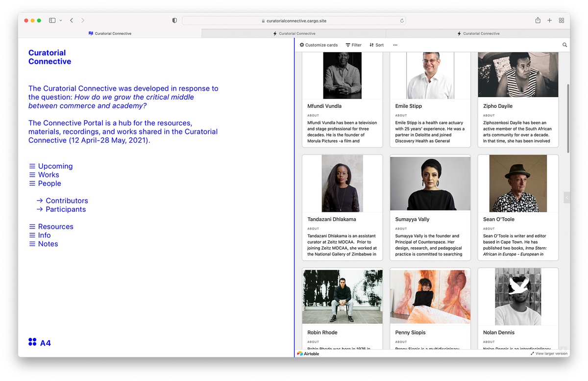
Task: Open the Filter options in Airtable
Action: (353, 45)
